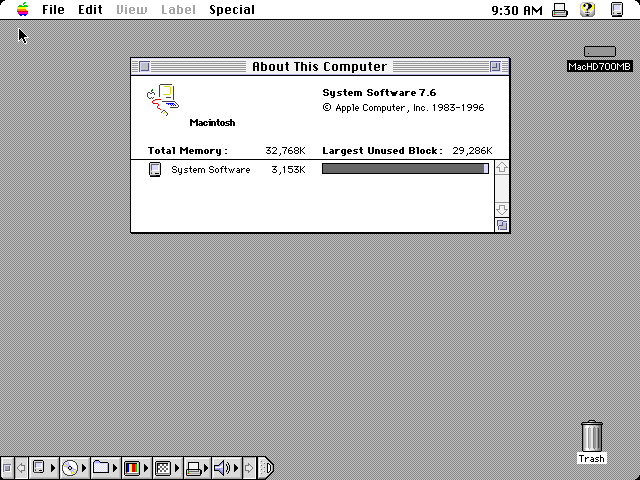Screen dimensions: 640x480
Task: Open the CD Strip Control Strip module
Action: click(75, 468)
